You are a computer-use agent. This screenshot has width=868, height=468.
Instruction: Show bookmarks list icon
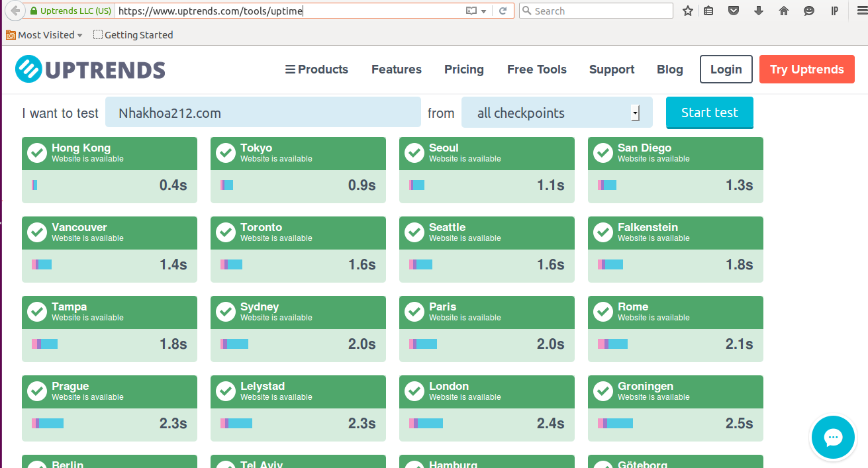(708, 11)
